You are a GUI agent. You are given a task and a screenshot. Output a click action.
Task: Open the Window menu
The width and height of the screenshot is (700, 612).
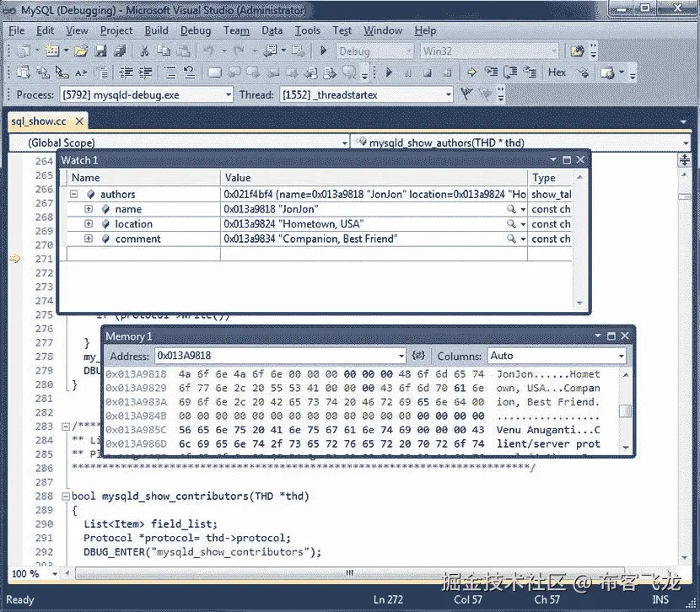[383, 30]
